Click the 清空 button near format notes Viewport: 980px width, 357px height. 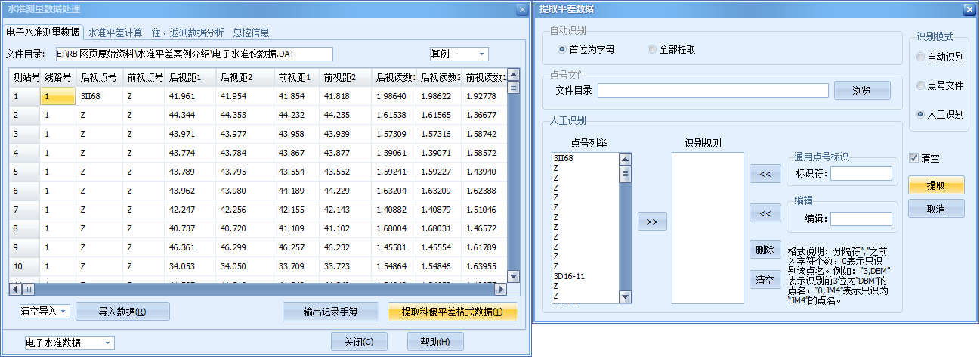pos(765,280)
